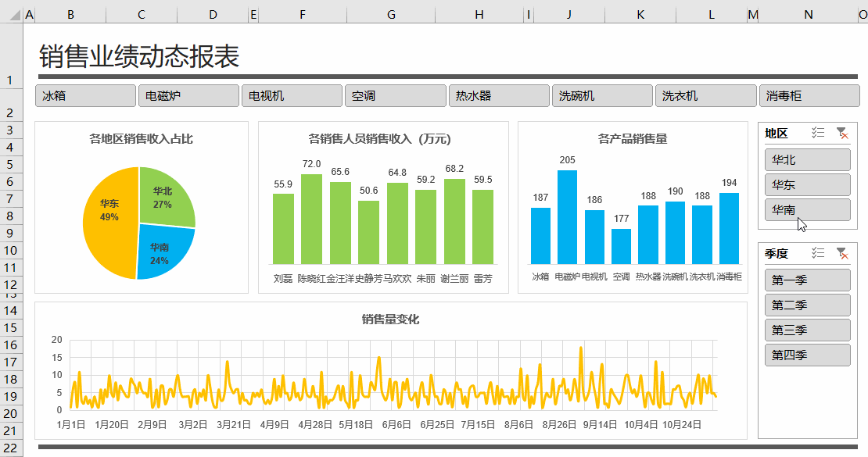The height and width of the screenshot is (457, 868).
Task: Select 热水器 product slicer button
Action: pyautogui.click(x=499, y=96)
